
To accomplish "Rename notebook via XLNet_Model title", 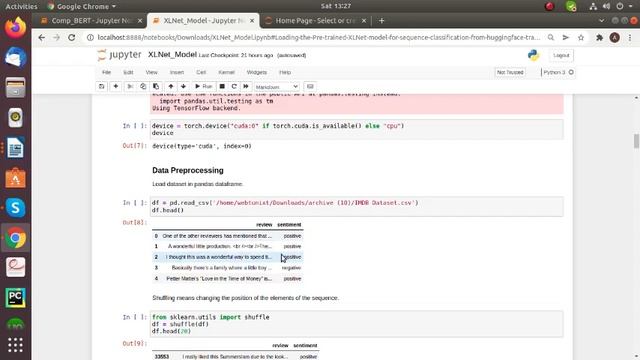I will coord(172,55).
